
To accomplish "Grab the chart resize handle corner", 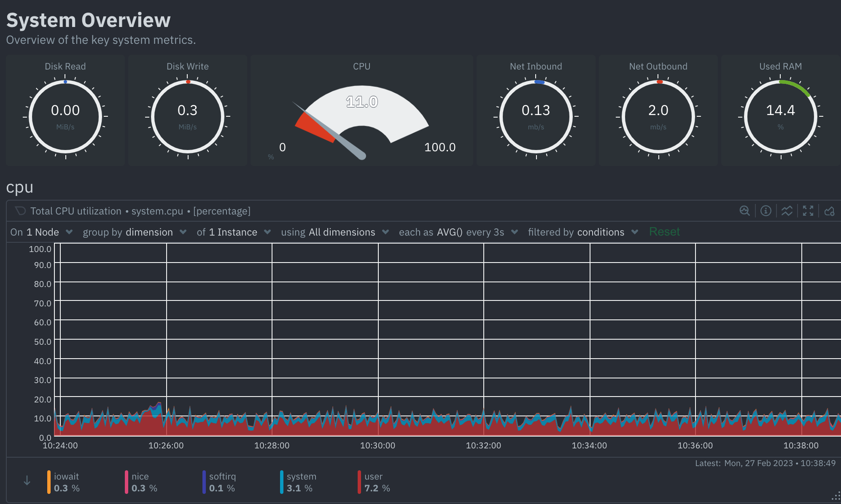I will tap(836, 496).
